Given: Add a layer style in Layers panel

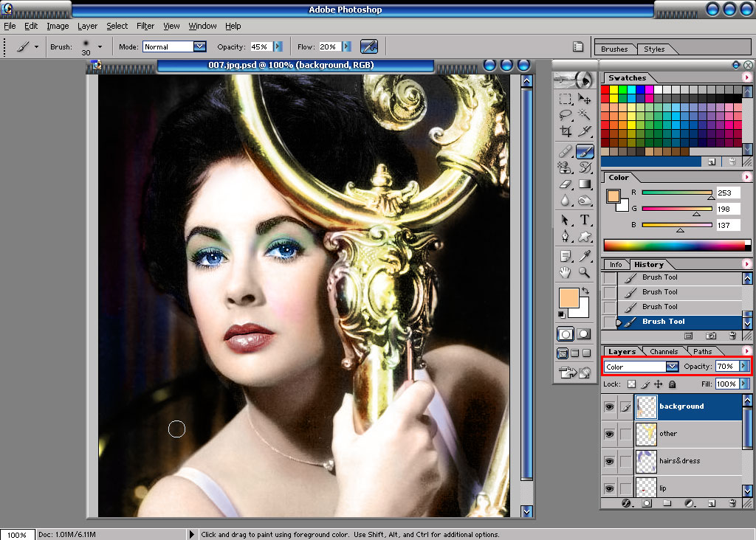Looking at the screenshot, I should pos(626,503).
